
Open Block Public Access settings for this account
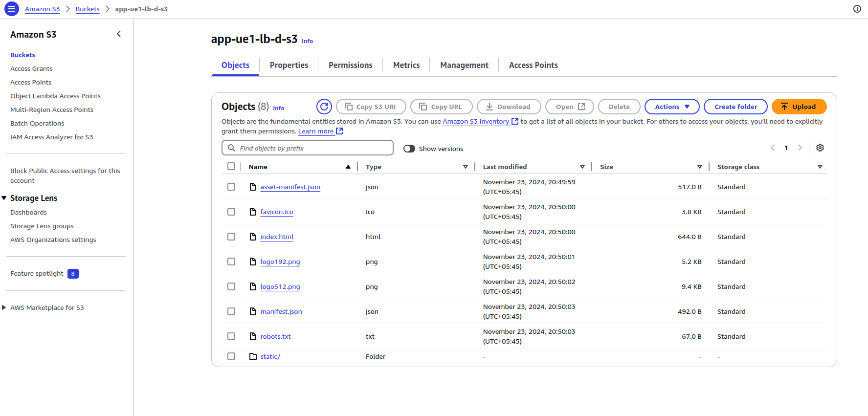65,175
